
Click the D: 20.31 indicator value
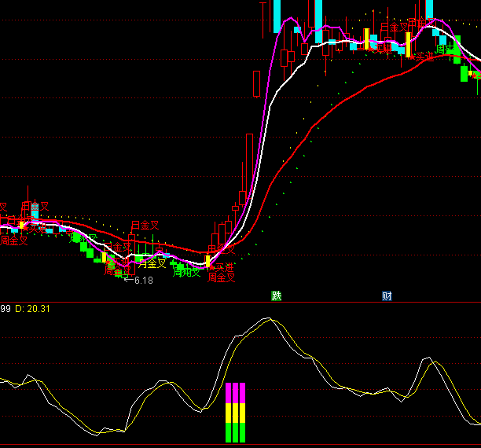pyautogui.click(x=32, y=309)
